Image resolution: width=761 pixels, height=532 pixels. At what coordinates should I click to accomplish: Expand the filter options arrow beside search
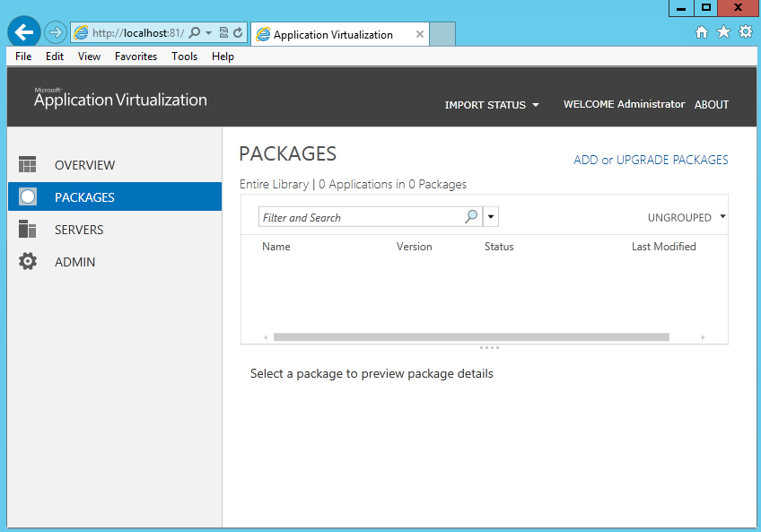click(x=491, y=217)
